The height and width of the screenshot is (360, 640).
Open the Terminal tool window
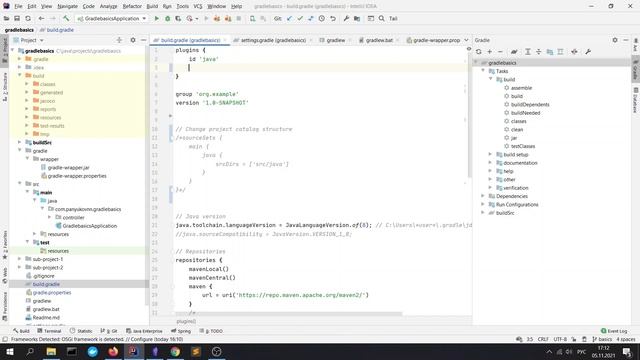pos(49,331)
